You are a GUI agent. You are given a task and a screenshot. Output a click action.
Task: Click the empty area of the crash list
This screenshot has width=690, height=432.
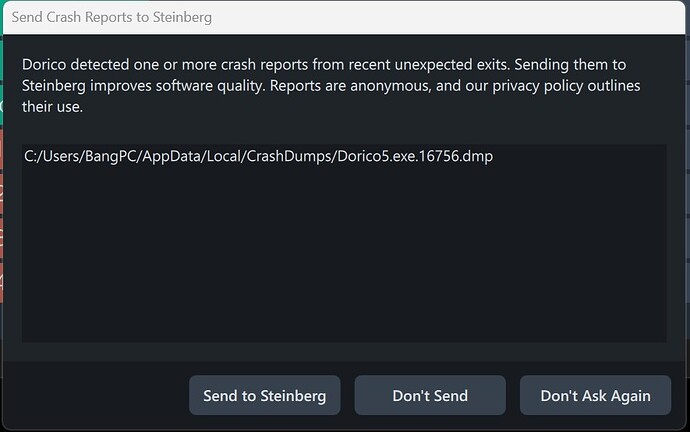point(344,250)
